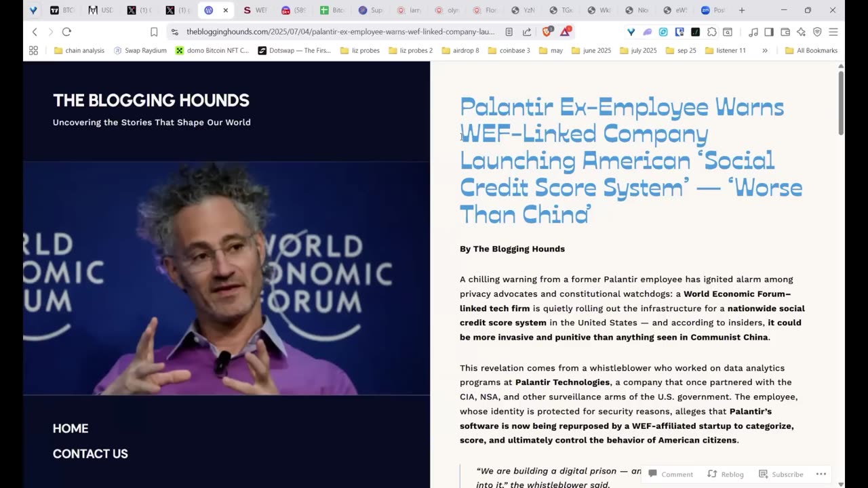The height and width of the screenshot is (488, 868).
Task: Click the Palantir article headline
Action: pos(631,161)
